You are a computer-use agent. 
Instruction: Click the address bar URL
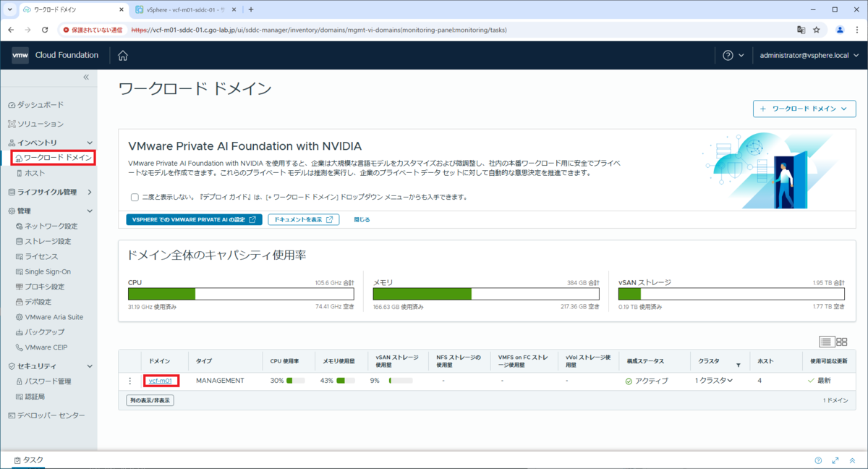click(318, 30)
